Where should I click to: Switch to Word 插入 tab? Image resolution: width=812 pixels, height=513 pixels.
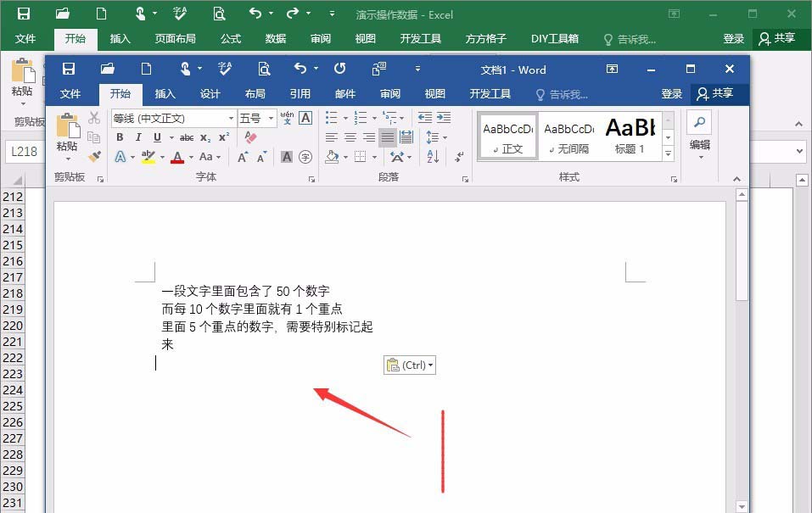(165, 93)
